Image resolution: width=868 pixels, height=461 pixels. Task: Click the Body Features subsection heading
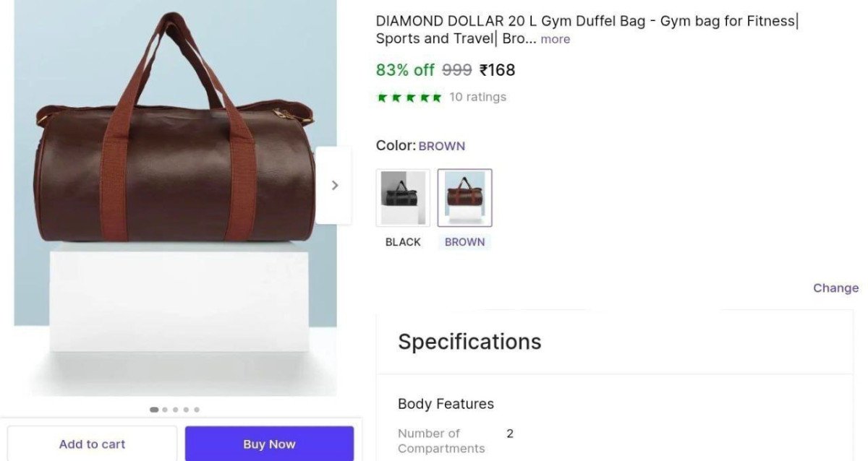click(x=446, y=404)
